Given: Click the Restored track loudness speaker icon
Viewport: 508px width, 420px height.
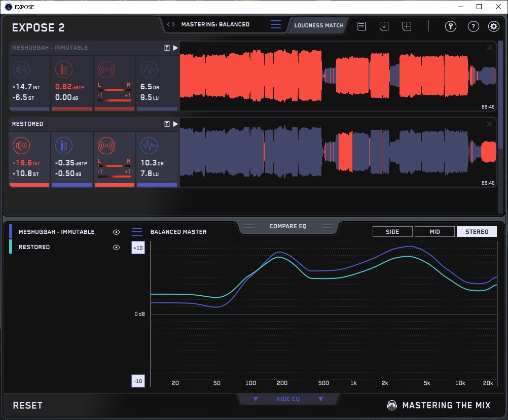Looking at the screenshot, I should pos(21,146).
